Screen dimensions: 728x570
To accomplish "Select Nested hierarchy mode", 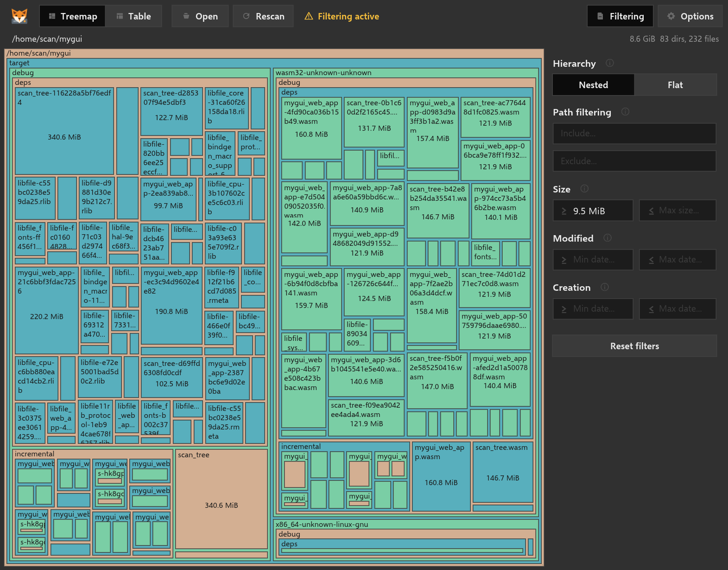I will point(594,85).
